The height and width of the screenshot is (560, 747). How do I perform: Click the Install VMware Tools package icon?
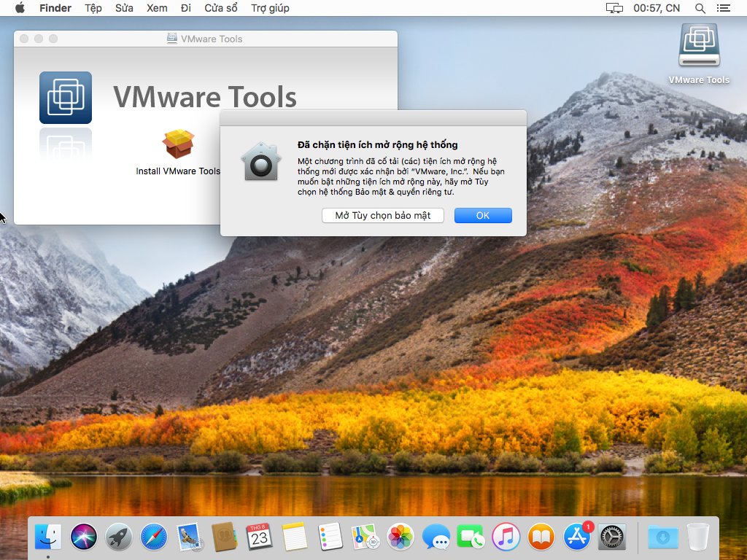coord(178,144)
